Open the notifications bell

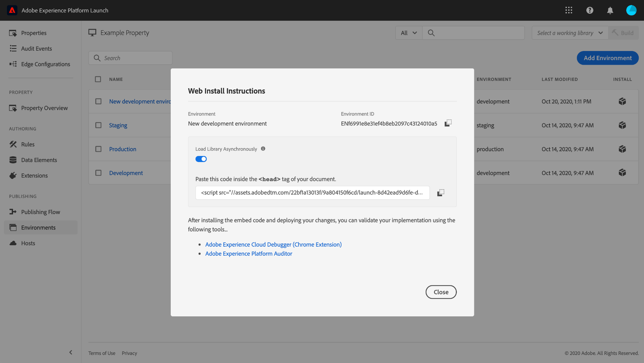[610, 10]
